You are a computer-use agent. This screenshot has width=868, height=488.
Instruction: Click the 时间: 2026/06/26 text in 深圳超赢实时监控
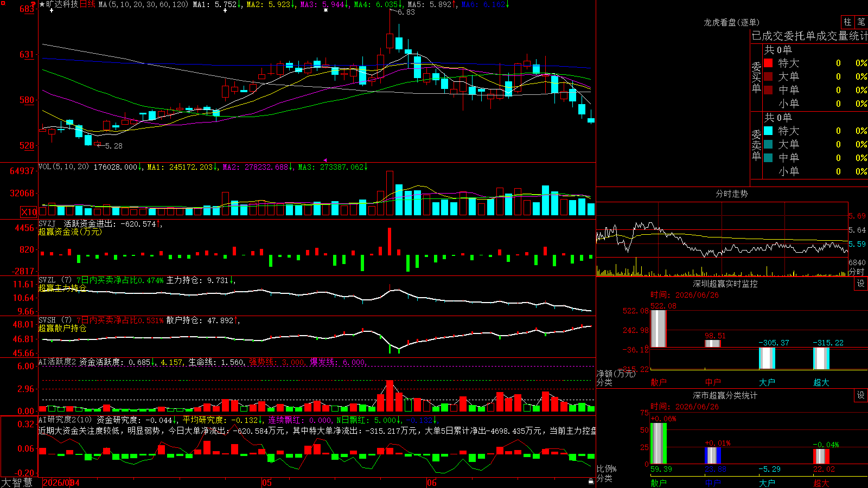[x=685, y=295]
